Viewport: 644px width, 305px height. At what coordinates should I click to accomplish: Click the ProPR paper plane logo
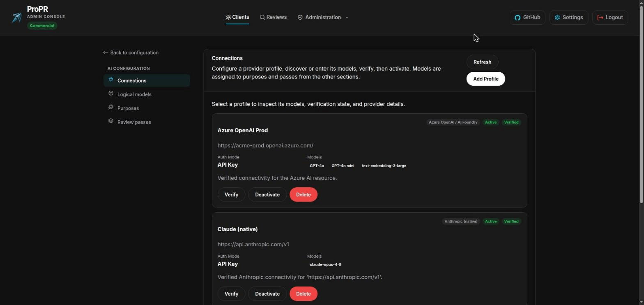17,17
